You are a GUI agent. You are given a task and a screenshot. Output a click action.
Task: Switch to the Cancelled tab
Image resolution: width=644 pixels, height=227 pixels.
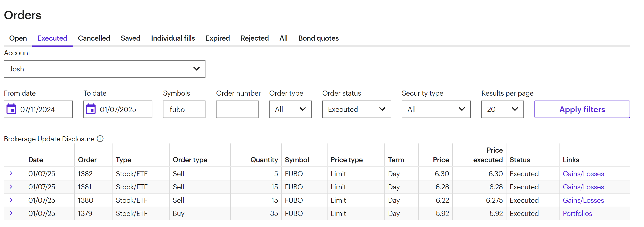click(x=94, y=38)
